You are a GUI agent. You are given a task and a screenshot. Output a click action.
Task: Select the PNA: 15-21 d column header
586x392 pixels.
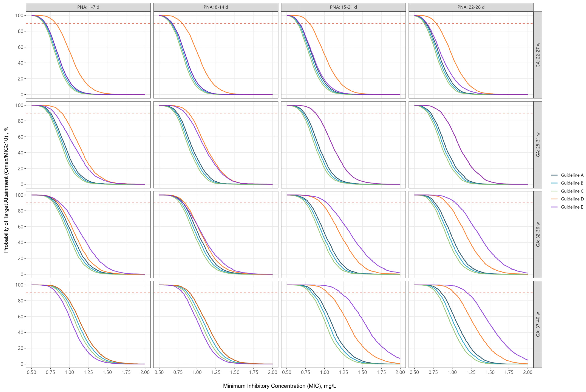tap(343, 7)
